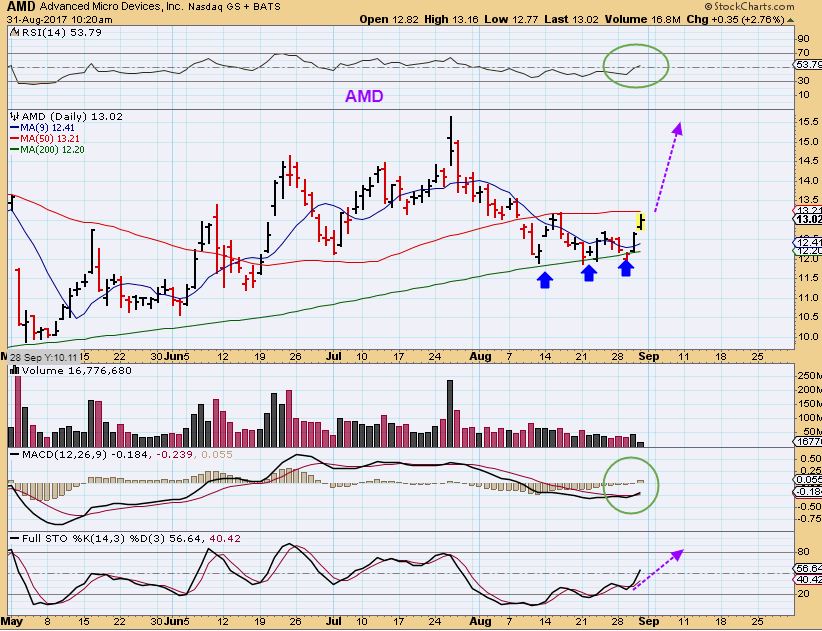This screenshot has width=822, height=631.
Task: Click the Chg +0.35 (+2.76%) value
Action: click(x=736, y=19)
